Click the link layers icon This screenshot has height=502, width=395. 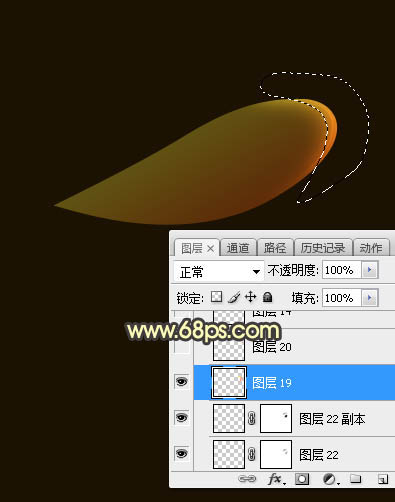click(x=247, y=479)
